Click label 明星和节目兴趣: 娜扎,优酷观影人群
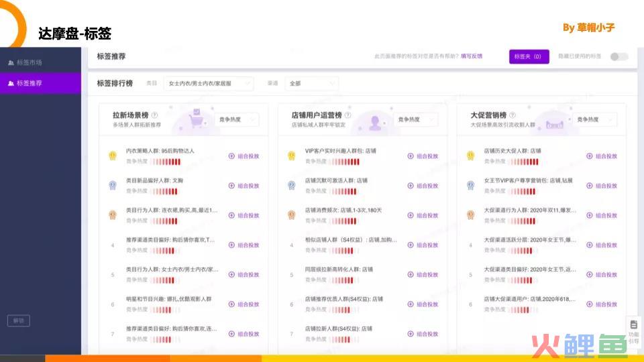 tap(168, 299)
